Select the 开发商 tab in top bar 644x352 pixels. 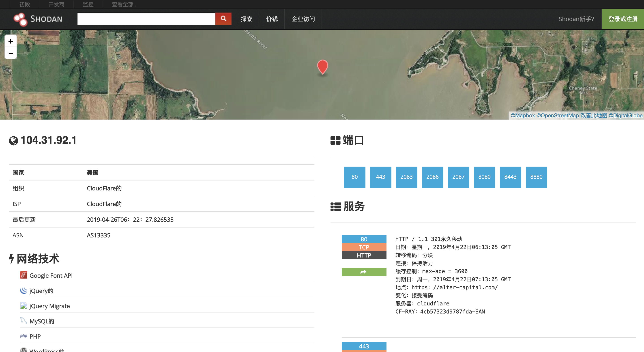56,4
